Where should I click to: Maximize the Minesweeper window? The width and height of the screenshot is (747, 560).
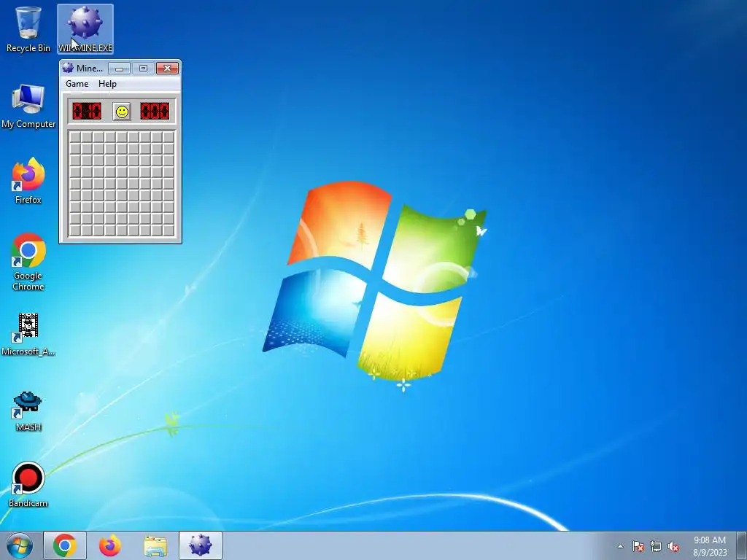[143, 69]
